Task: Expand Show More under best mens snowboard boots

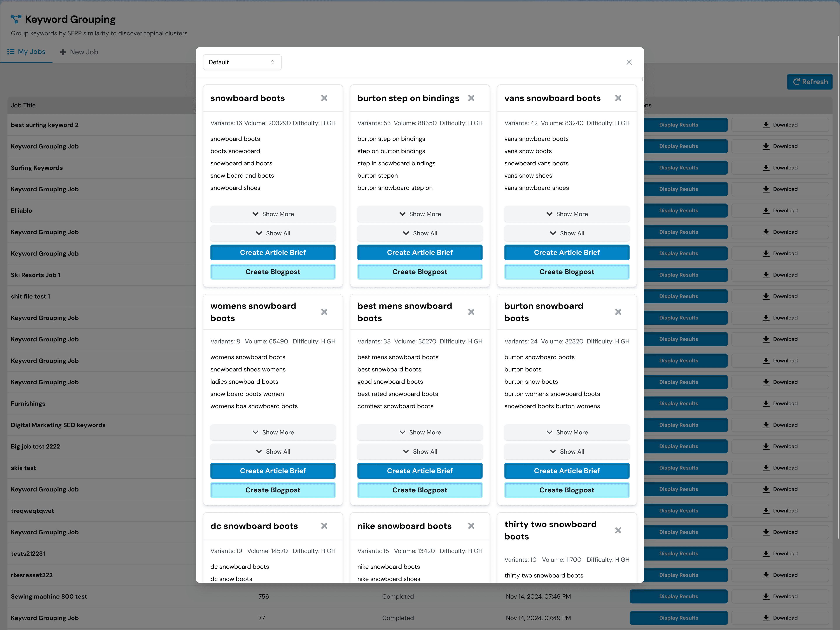Action: 420,432
